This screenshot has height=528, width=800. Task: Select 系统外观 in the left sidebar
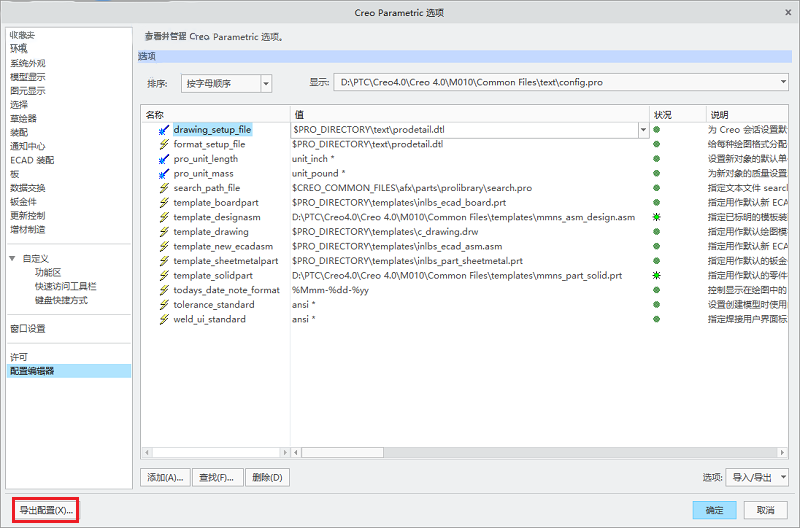click(27, 63)
